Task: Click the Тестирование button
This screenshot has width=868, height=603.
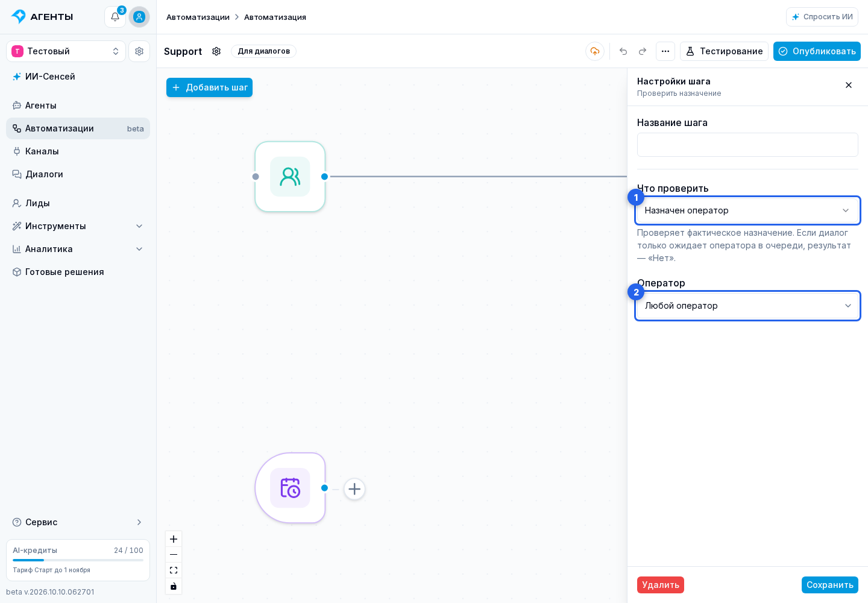Action: click(x=724, y=51)
